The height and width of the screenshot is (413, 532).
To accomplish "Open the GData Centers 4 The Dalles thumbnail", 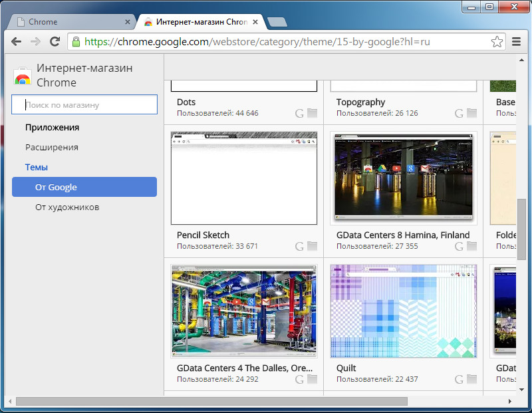I will (x=244, y=311).
